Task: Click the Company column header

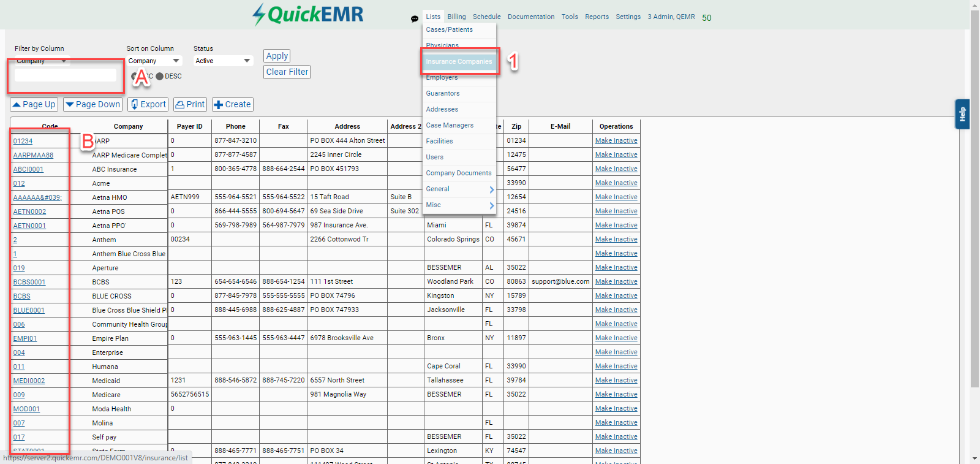Action: click(x=128, y=127)
